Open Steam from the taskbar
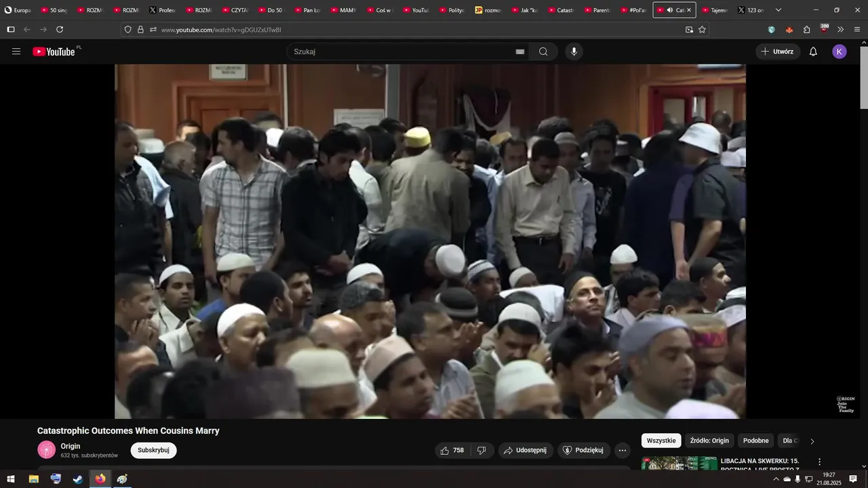The width and height of the screenshot is (868, 488). tap(78, 479)
